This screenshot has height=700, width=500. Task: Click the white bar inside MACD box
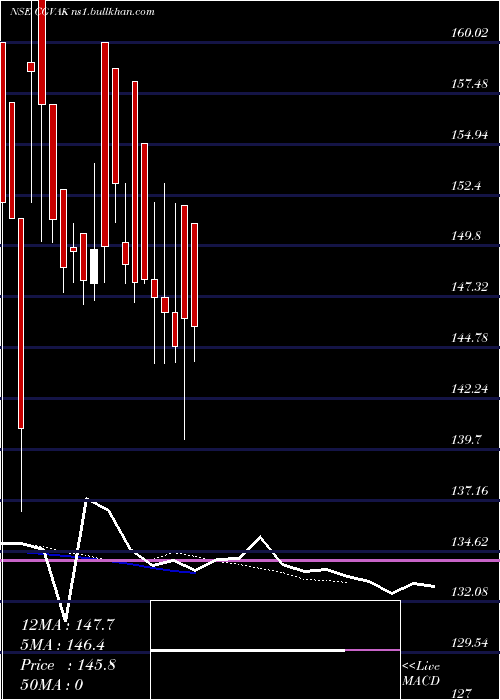tap(248, 651)
